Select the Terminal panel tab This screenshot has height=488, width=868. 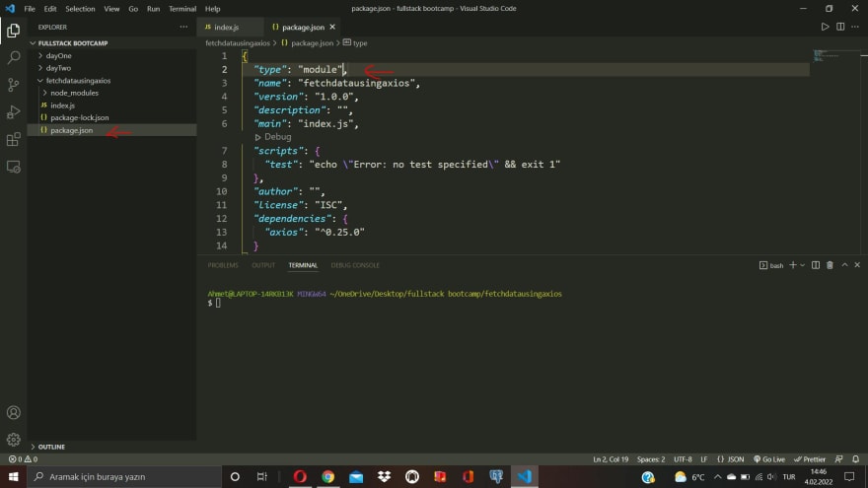coord(303,265)
